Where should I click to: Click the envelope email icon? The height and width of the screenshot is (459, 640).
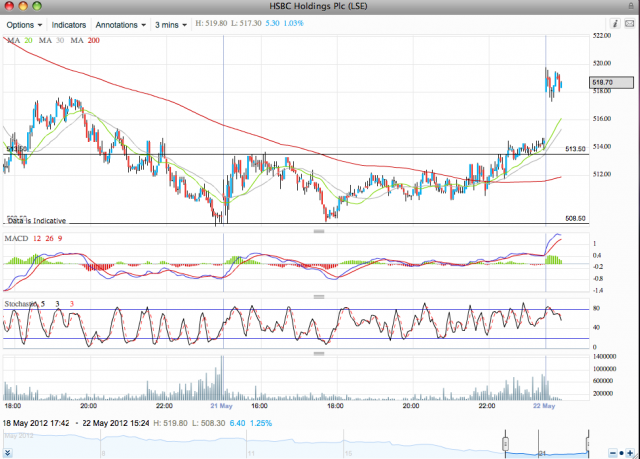click(x=629, y=24)
